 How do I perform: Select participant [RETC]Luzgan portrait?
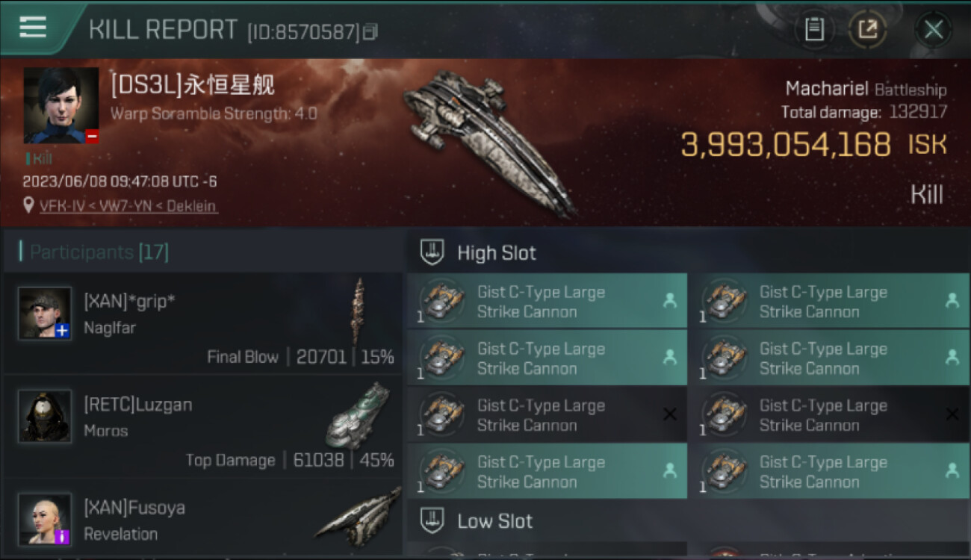click(x=45, y=416)
